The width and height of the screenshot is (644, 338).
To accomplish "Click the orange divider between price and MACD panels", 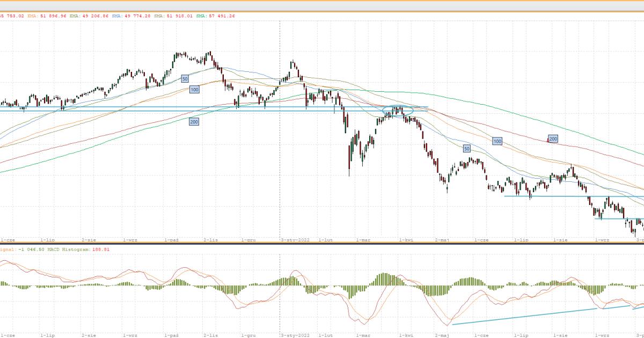I will pos(322,244).
